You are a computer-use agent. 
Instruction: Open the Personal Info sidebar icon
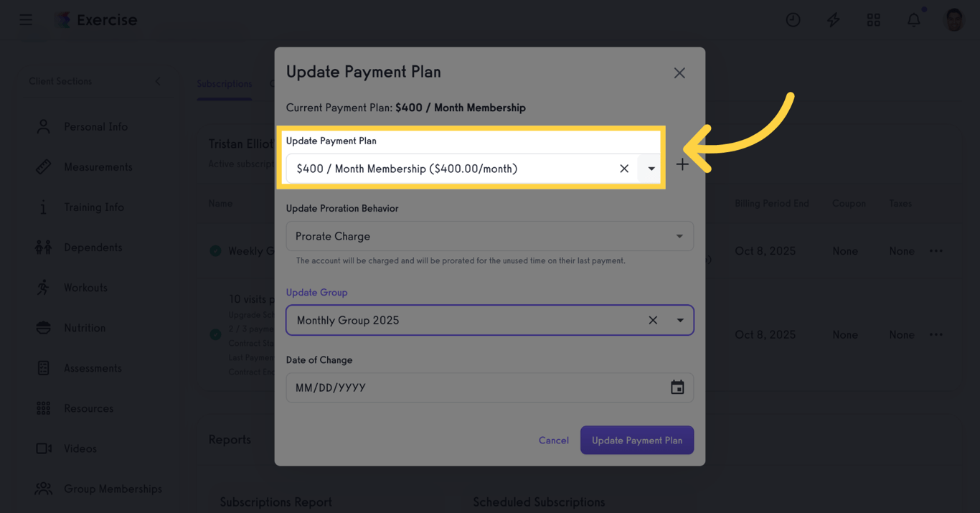point(43,126)
